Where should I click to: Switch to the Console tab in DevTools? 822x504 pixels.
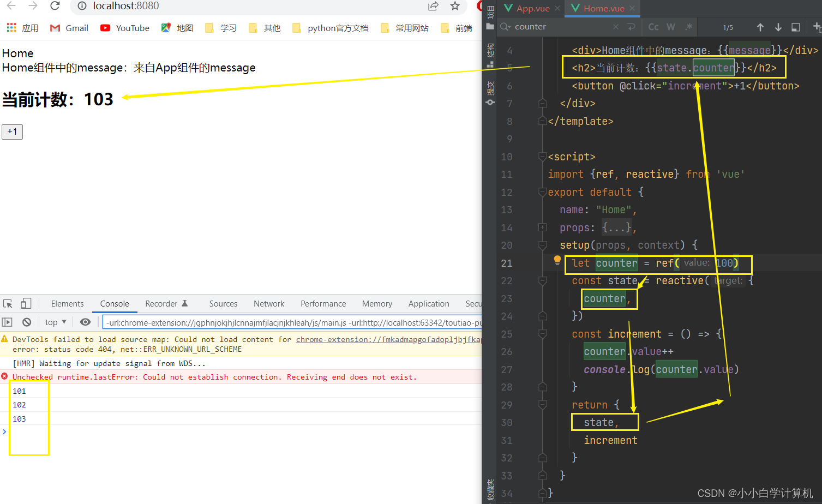(115, 304)
